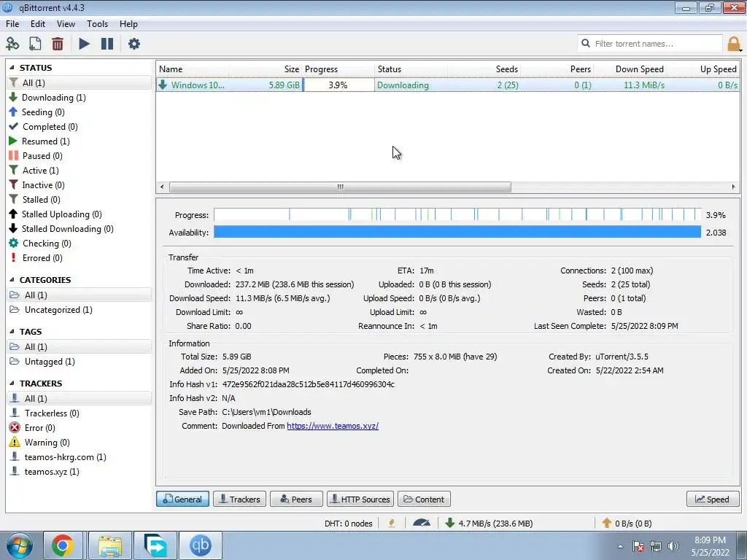
Task: Open Google Chrome from the taskbar
Action: click(x=63, y=545)
